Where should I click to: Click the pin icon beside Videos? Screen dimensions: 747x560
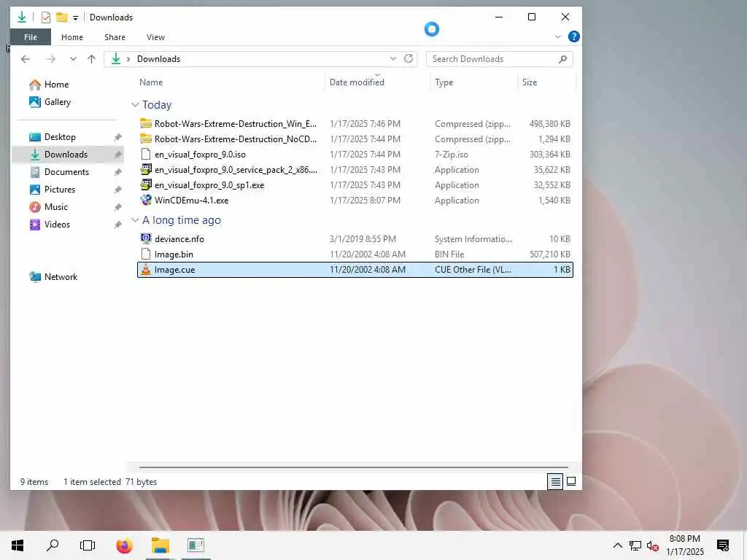[117, 225]
